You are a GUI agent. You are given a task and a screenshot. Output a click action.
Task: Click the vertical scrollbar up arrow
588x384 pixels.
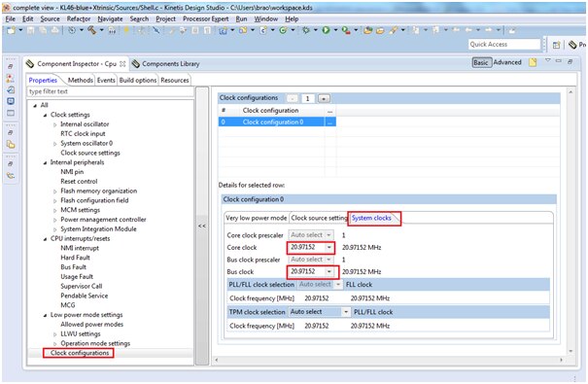pos(571,92)
